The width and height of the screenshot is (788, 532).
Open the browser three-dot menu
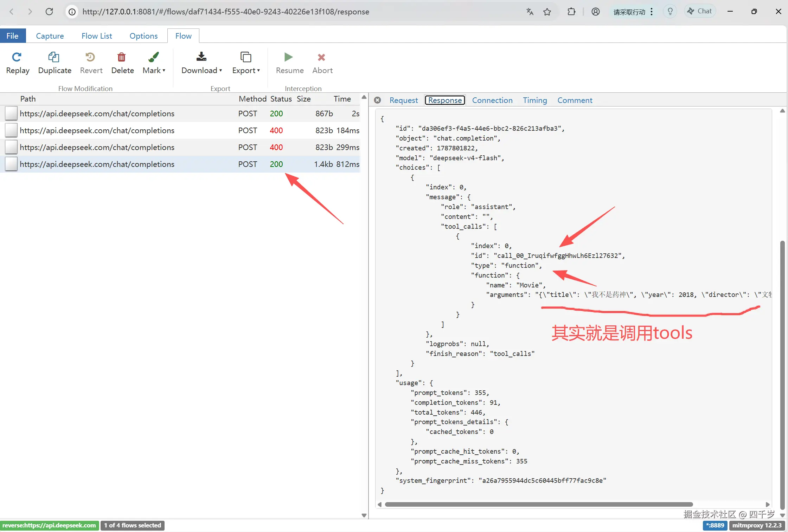coord(652,12)
